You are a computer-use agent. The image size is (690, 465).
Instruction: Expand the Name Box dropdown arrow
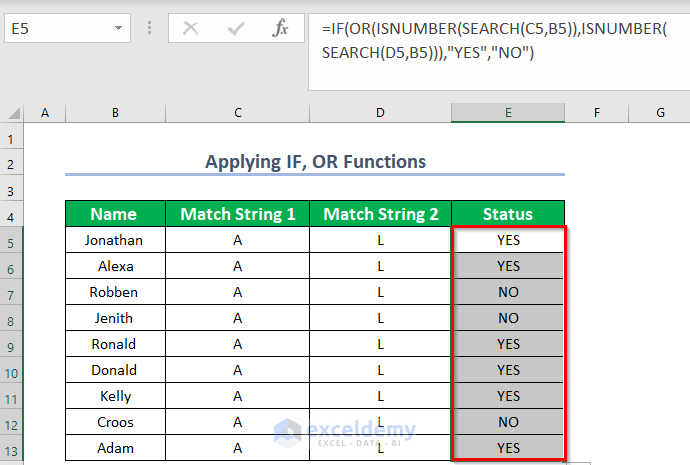coord(119,29)
